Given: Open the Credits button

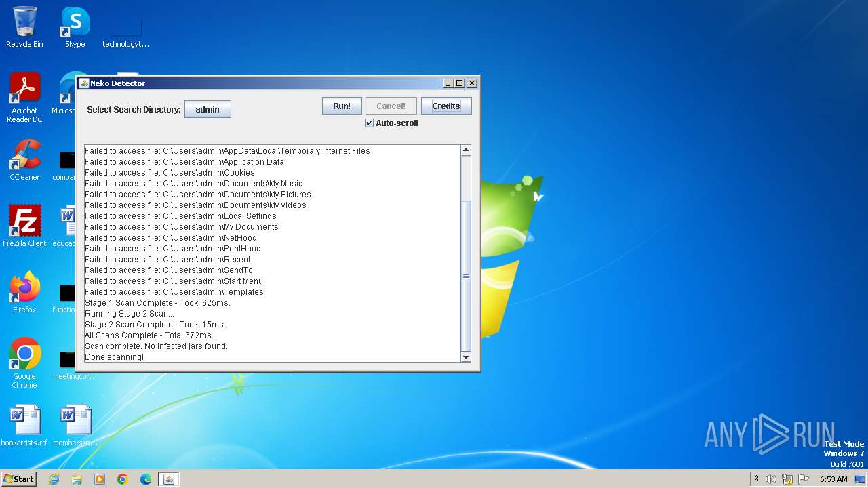Looking at the screenshot, I should click(x=446, y=106).
